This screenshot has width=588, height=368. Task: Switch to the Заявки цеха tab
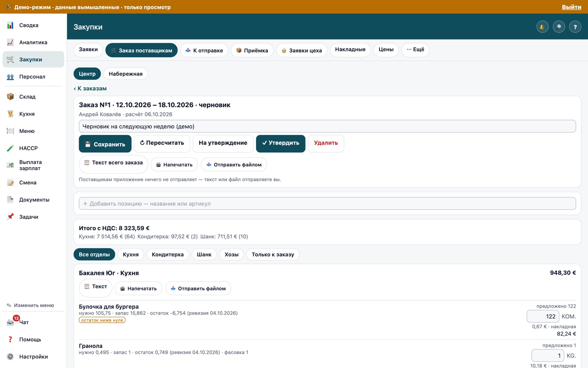[302, 50]
